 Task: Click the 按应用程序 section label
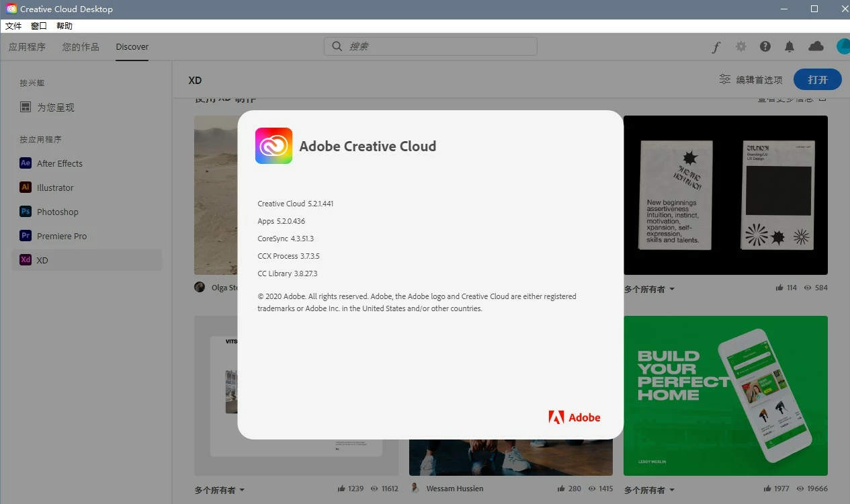point(40,140)
